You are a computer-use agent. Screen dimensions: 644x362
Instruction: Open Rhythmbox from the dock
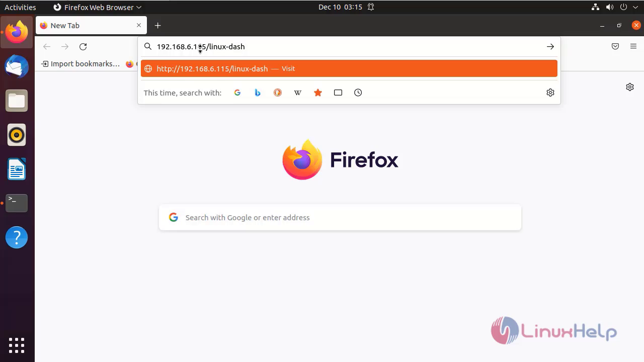pyautogui.click(x=17, y=135)
